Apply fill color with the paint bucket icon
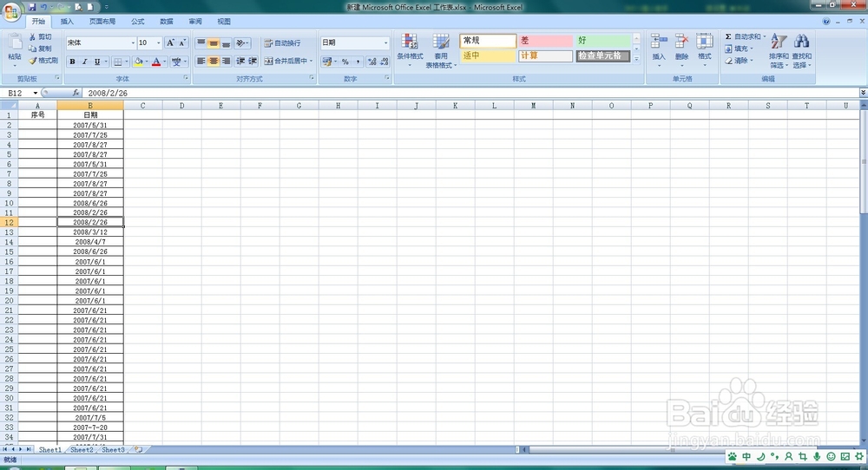This screenshot has height=470, width=868. coord(138,62)
